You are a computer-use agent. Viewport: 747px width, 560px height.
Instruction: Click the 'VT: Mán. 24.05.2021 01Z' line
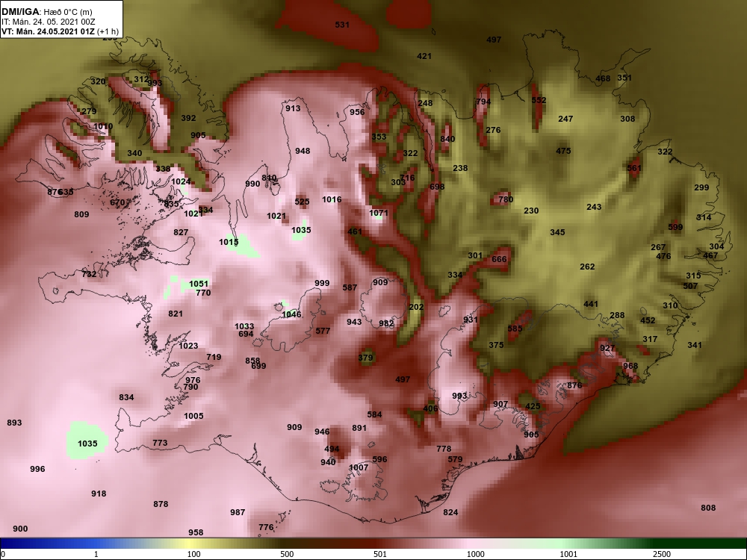tap(48, 31)
